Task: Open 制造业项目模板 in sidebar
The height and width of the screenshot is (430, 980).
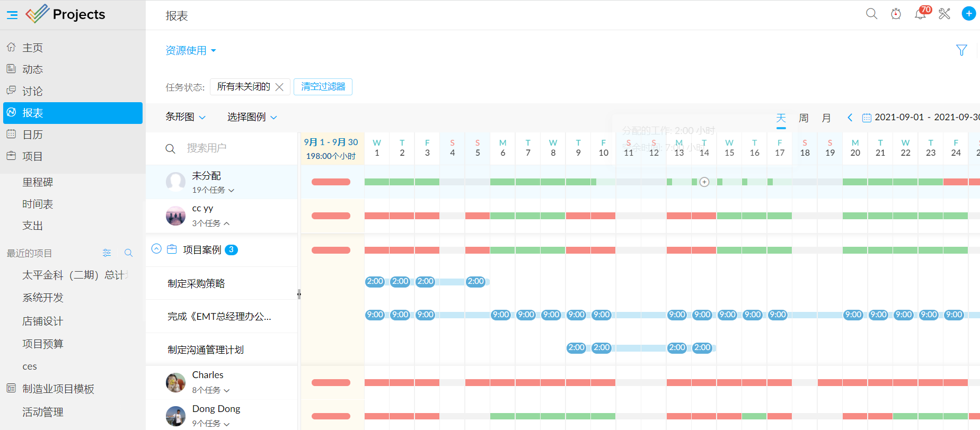Action: [58, 389]
